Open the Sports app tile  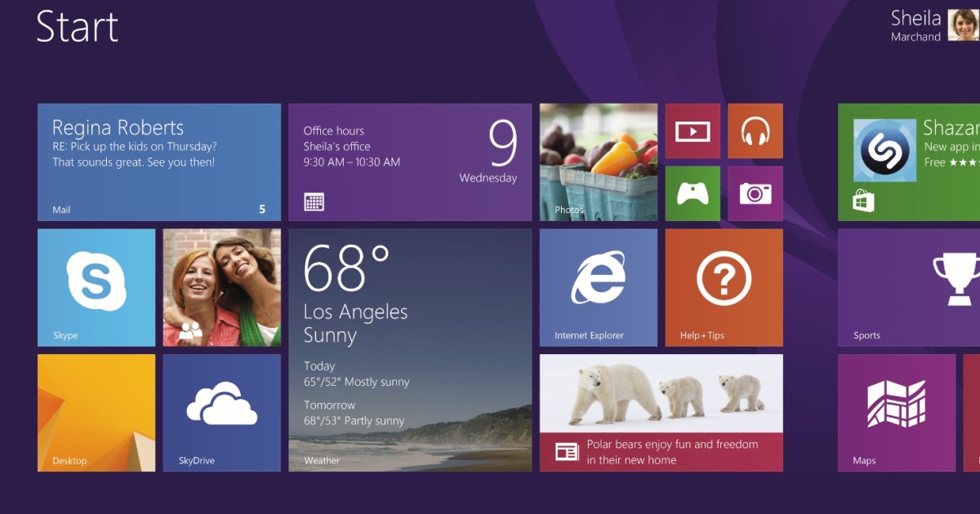[x=906, y=287]
